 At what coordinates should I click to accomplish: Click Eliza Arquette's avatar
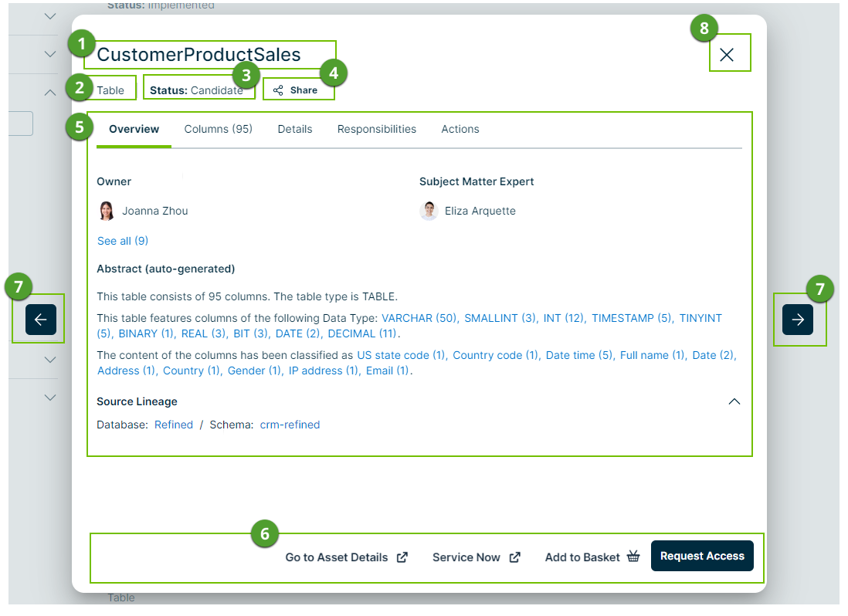(x=429, y=211)
